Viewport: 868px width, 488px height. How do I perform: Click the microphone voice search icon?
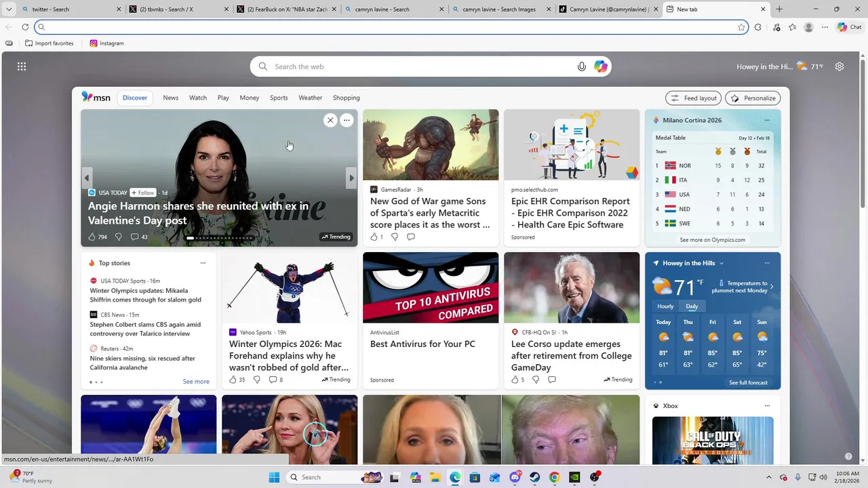pos(581,66)
